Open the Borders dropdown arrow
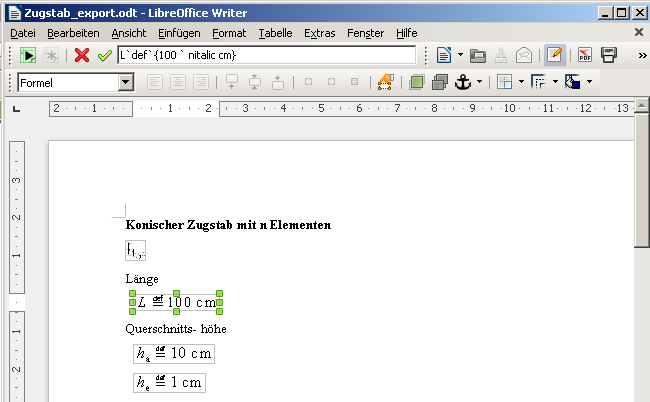Image resolution: width=650 pixels, height=402 pixels. pos(520,82)
